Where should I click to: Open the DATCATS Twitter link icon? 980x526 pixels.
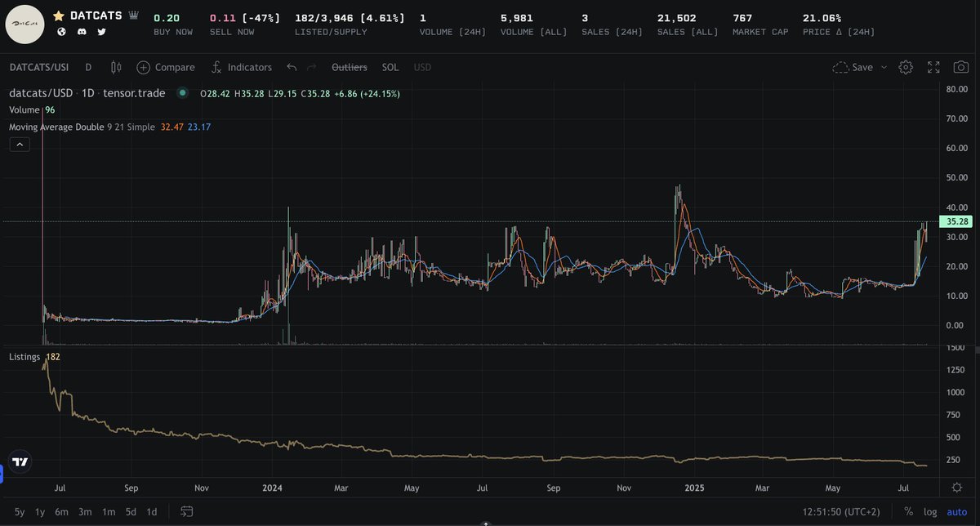coord(101,32)
